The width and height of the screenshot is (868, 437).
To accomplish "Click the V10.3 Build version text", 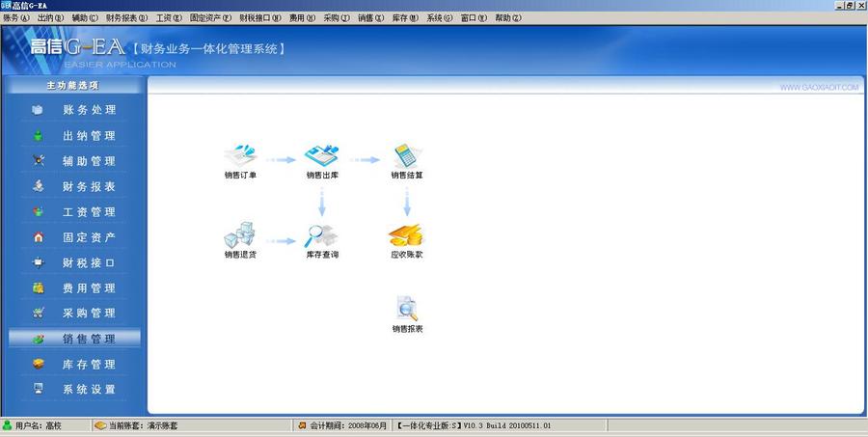I will click(506, 425).
